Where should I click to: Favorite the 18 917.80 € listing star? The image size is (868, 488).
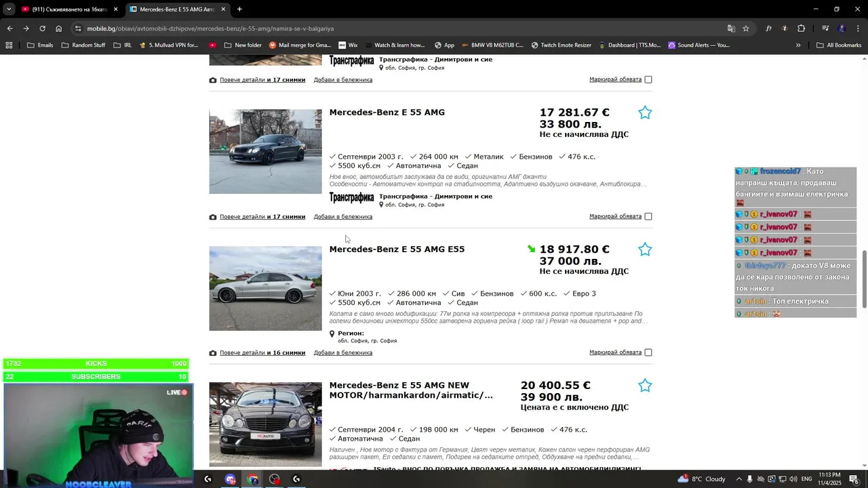(645, 249)
